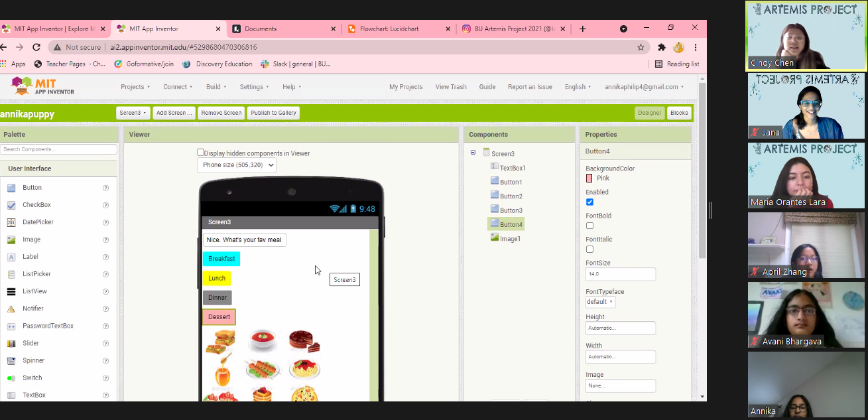Select Image1 in the Components tree
Image resolution: width=868 pixels, height=420 pixels.
(510, 238)
